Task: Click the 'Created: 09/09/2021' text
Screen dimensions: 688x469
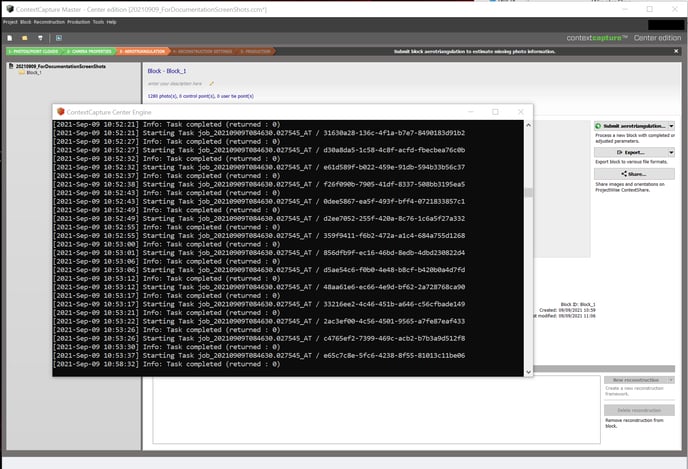Action: tap(567, 310)
